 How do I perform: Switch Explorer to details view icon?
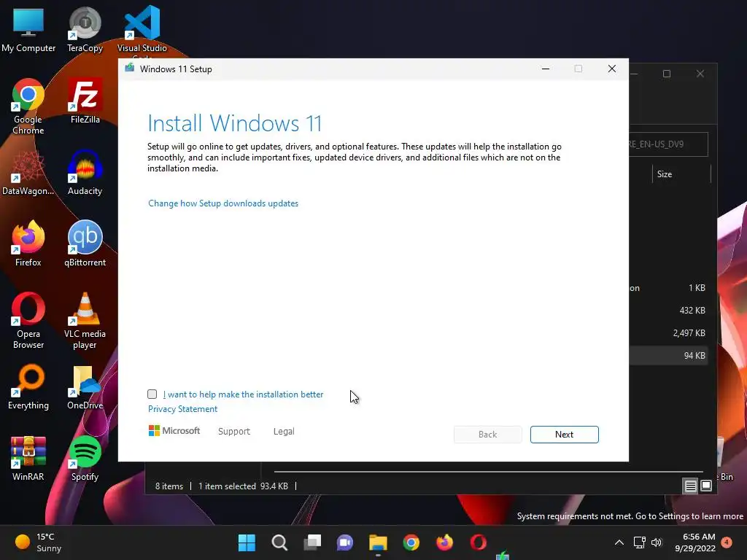click(690, 486)
